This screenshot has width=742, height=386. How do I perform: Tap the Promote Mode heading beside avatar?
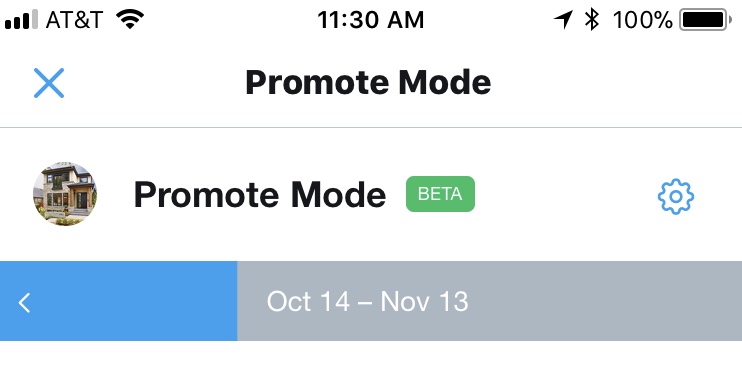(260, 194)
